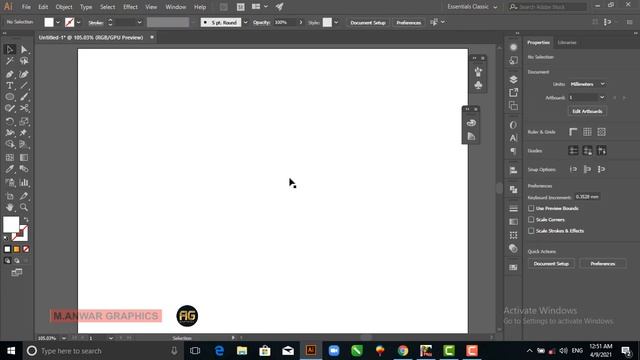Toggle rulers in Ruler & Grids
640x360 pixels.
click(x=573, y=132)
